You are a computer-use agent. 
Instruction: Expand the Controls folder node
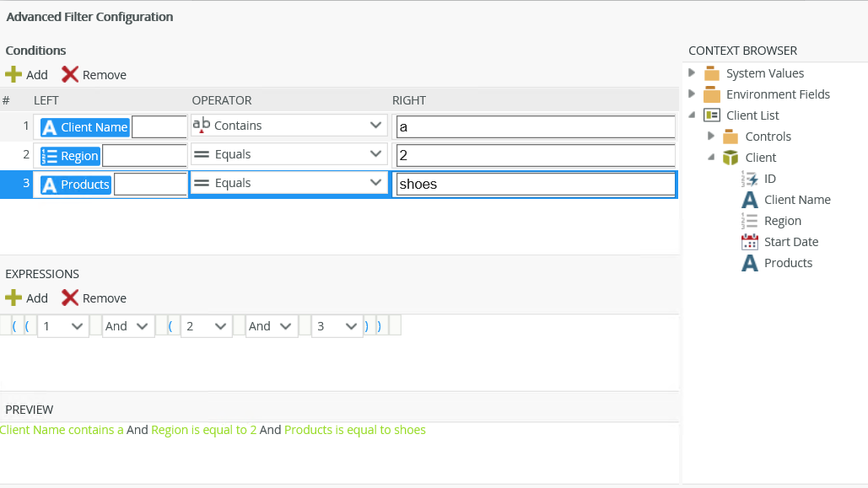(711, 136)
